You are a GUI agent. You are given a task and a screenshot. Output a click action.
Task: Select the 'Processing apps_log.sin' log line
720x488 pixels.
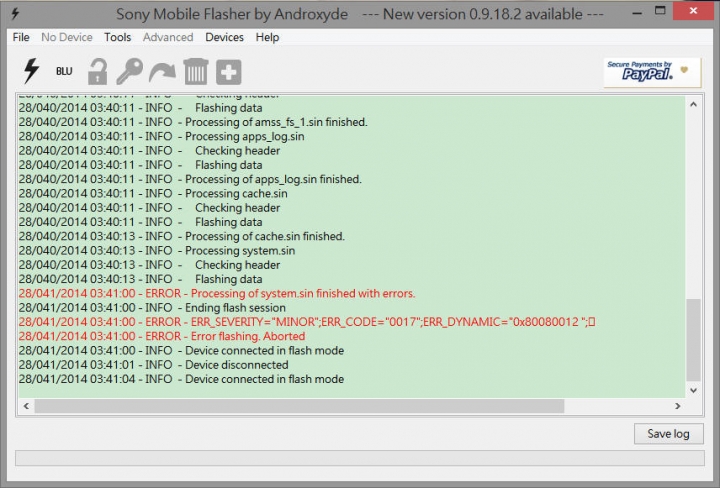click(x=161, y=136)
